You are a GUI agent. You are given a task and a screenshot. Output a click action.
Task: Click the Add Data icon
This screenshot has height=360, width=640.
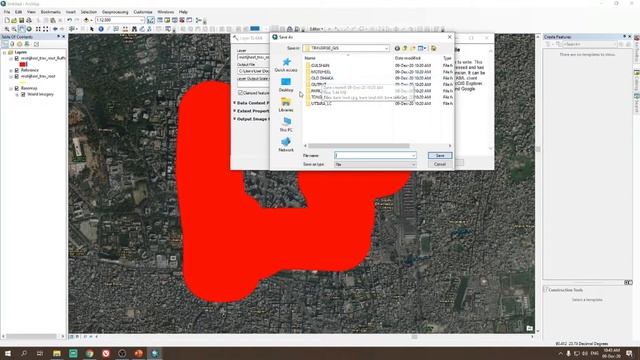(x=86, y=20)
